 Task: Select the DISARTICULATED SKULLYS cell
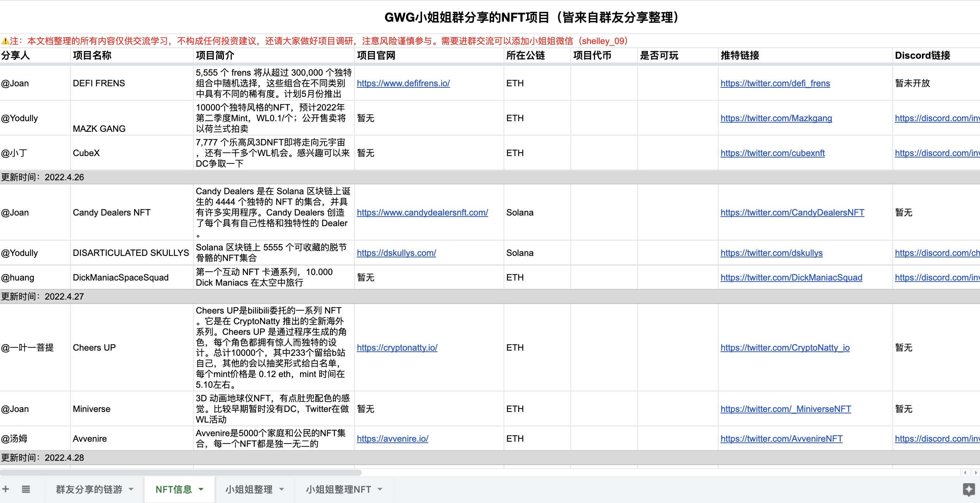132,253
